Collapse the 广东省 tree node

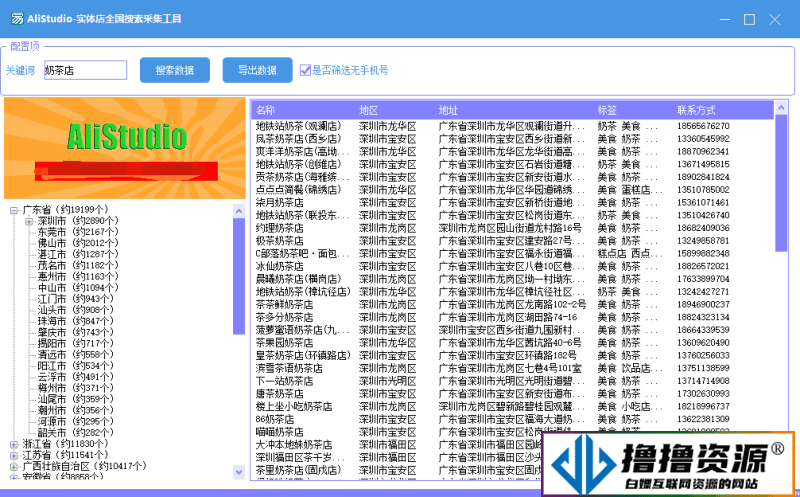pos(14,210)
